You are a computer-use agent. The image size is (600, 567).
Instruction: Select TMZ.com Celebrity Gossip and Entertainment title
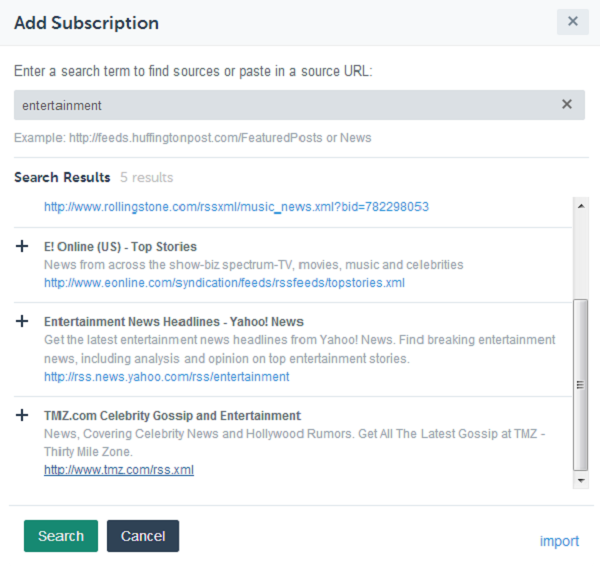pyautogui.click(x=172, y=415)
